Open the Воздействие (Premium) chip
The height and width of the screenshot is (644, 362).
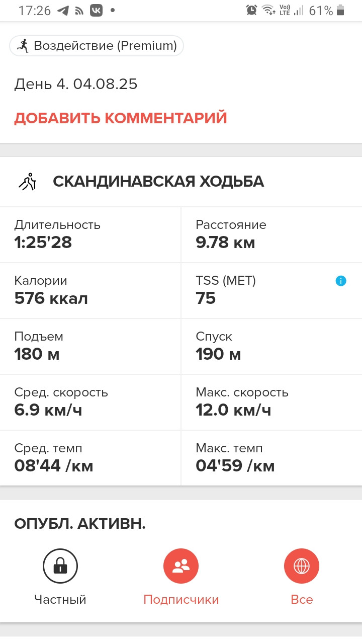97,46
